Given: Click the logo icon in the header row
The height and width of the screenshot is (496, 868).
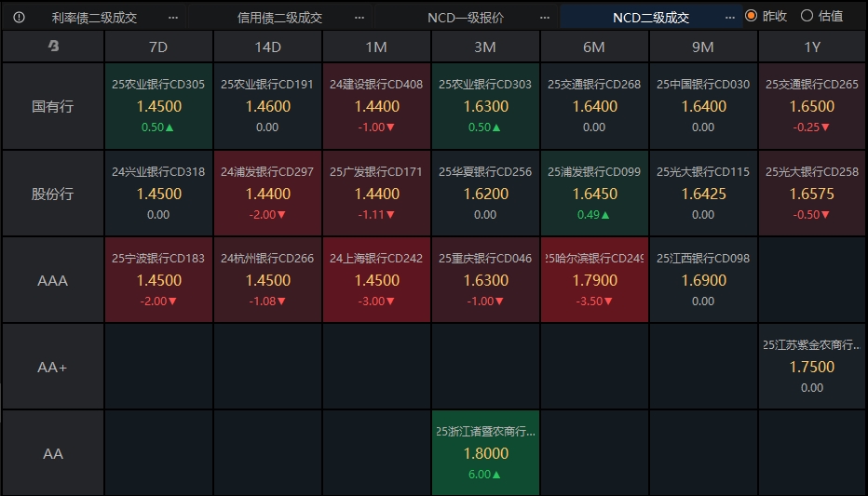Looking at the screenshot, I should [x=53, y=46].
